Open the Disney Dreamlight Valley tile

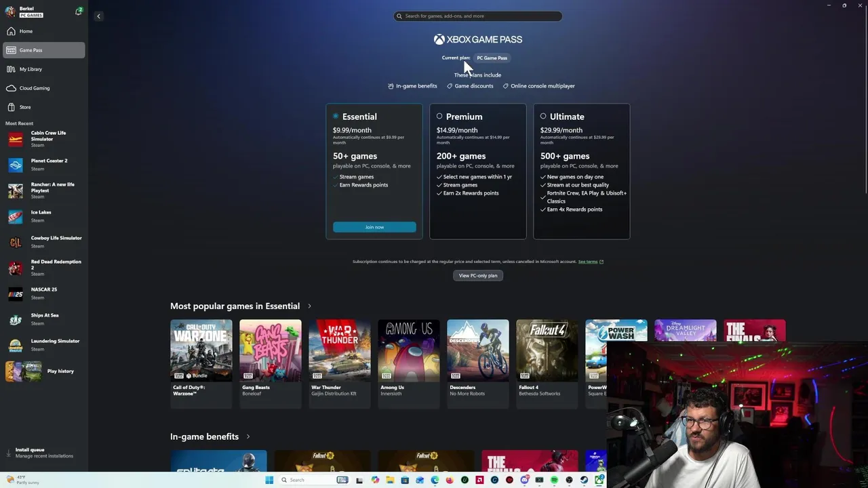click(685, 329)
